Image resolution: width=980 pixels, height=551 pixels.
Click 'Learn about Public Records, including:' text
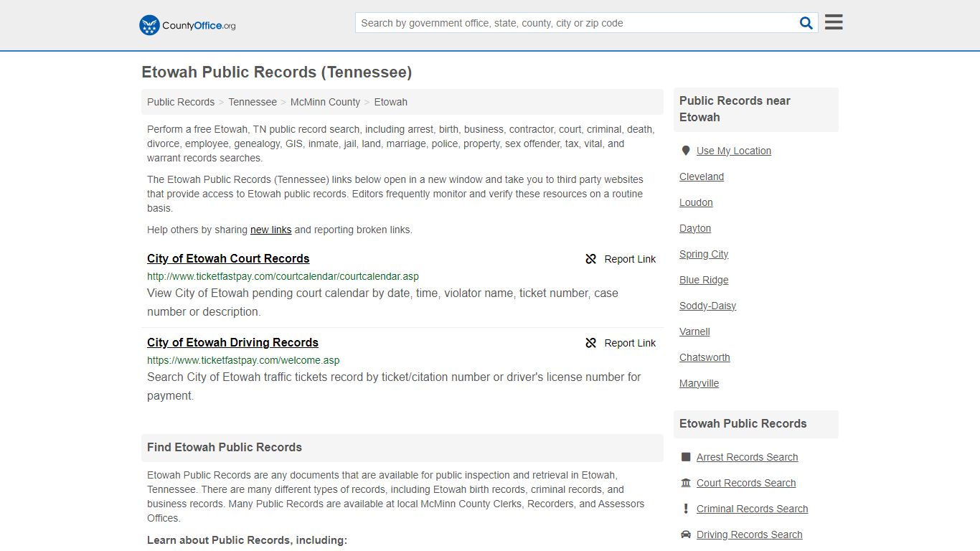click(247, 540)
